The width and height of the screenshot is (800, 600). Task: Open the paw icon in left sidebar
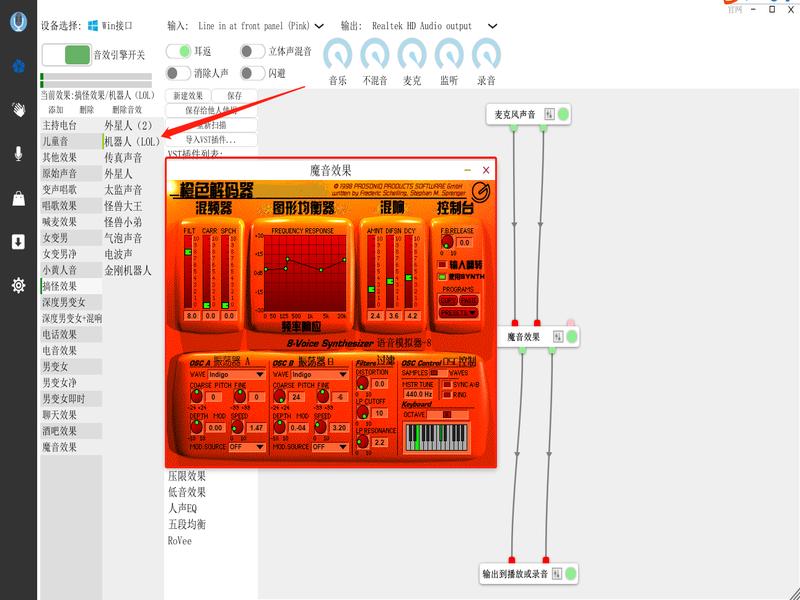(x=18, y=66)
